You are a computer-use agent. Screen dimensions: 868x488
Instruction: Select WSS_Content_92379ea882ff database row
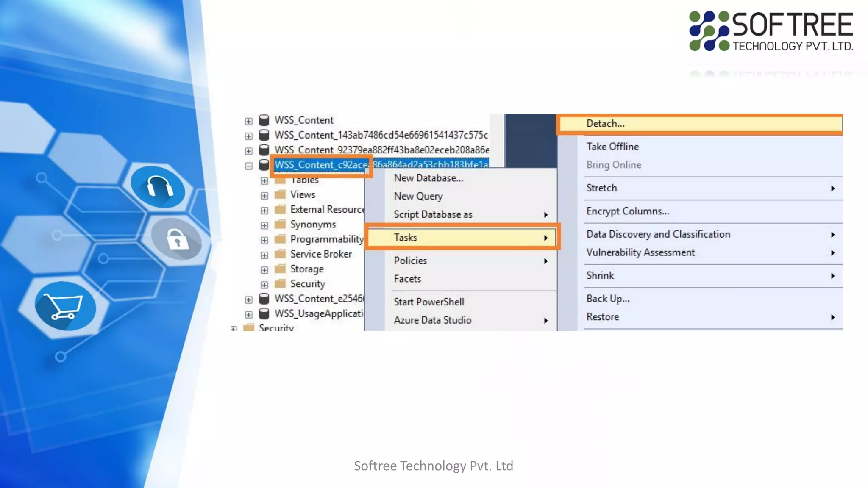coord(381,150)
